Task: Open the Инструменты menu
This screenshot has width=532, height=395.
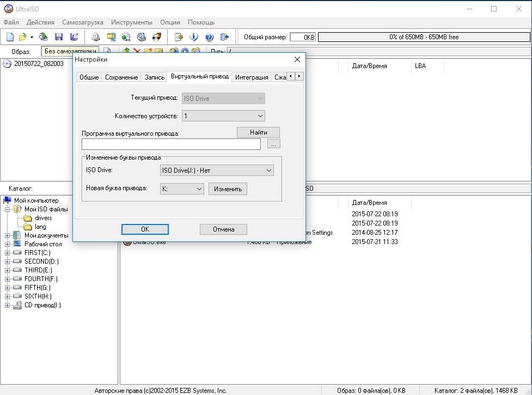Action: click(132, 22)
